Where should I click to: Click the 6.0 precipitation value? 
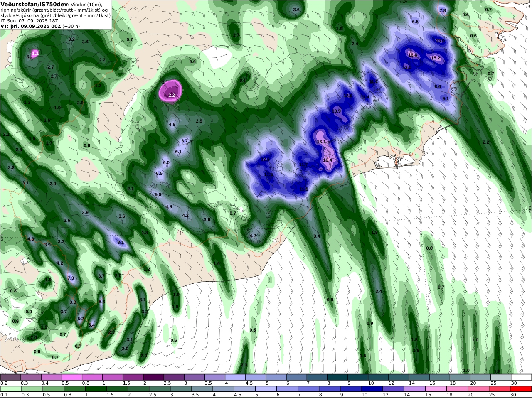(x=166, y=162)
